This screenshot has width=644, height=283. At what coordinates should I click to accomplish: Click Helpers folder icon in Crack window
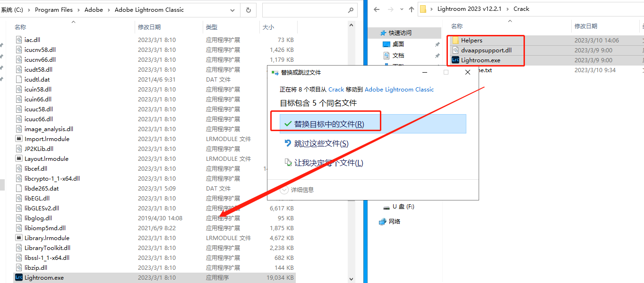click(455, 40)
